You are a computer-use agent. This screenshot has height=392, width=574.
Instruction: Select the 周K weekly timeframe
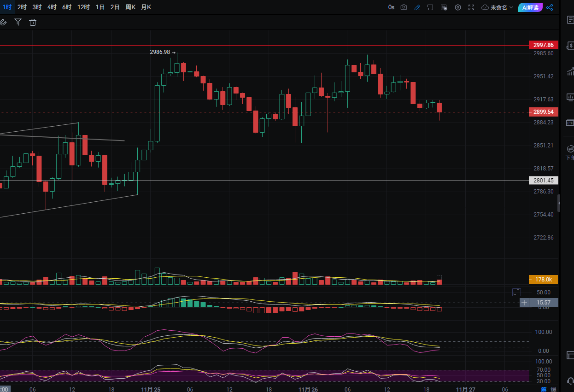click(x=130, y=7)
